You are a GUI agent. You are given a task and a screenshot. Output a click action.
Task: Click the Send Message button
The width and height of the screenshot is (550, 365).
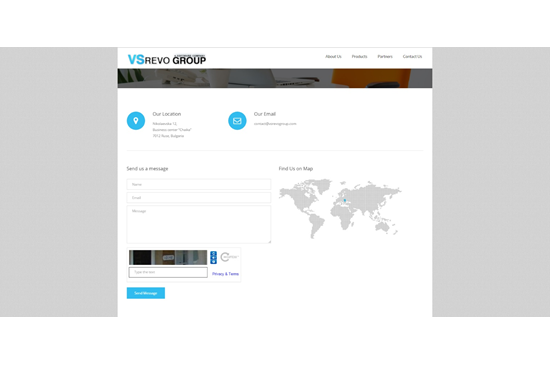click(x=146, y=293)
